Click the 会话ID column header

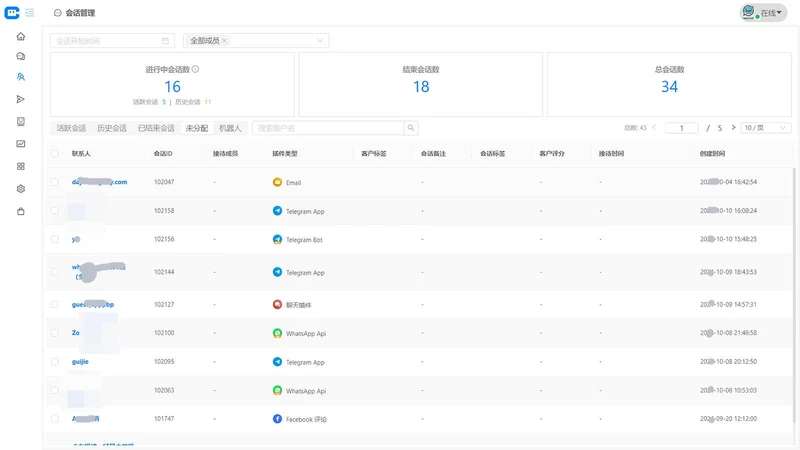163,153
